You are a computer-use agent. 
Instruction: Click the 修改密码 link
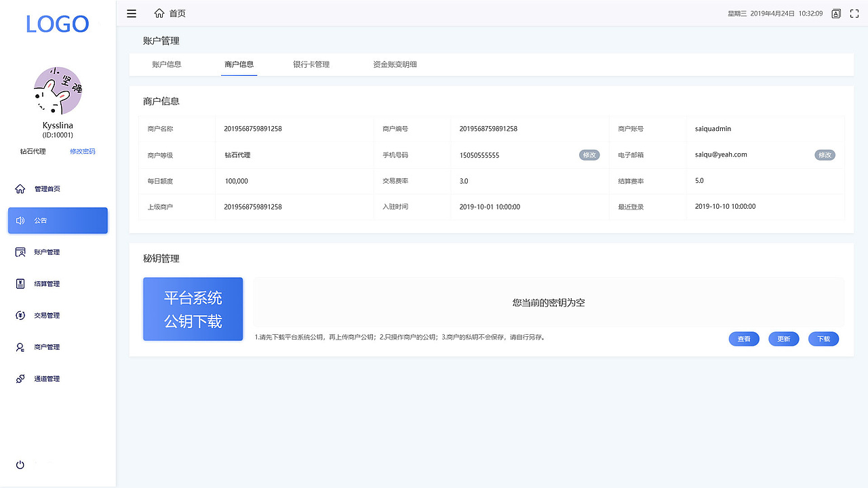click(82, 151)
